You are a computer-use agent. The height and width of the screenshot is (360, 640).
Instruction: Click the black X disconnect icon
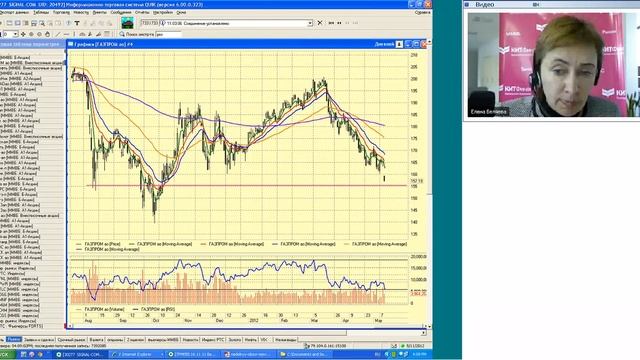tap(320, 23)
